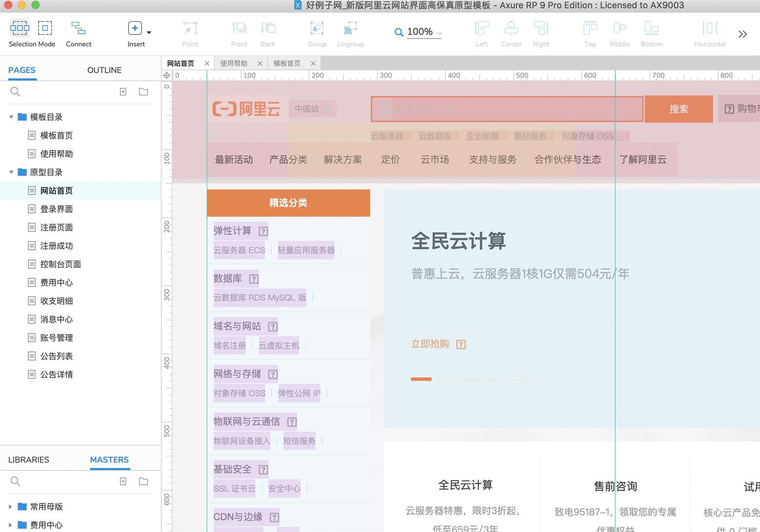Click the orange 搜索 button on canvas
760x532 pixels.
pos(679,109)
